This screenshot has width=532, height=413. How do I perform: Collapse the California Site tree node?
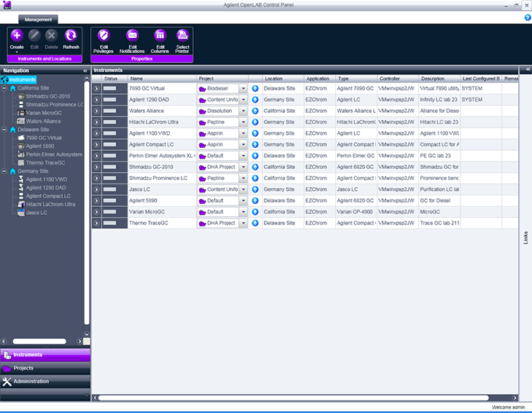(x=4, y=88)
